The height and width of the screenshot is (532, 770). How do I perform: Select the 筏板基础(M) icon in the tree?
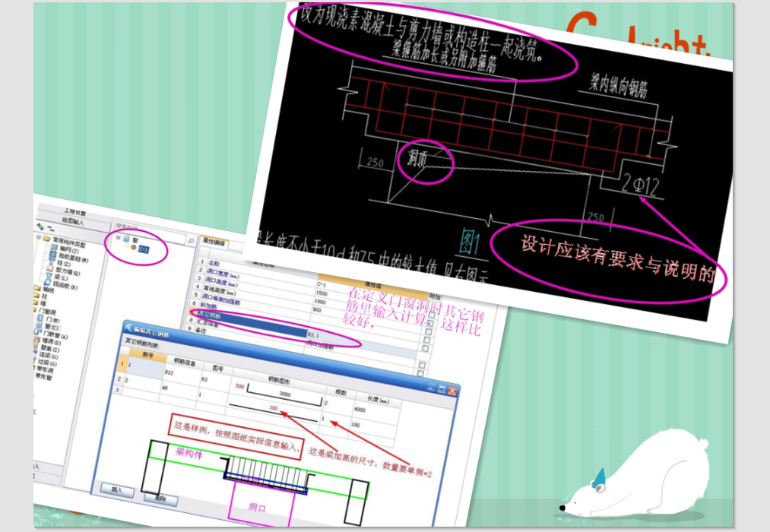(53, 255)
